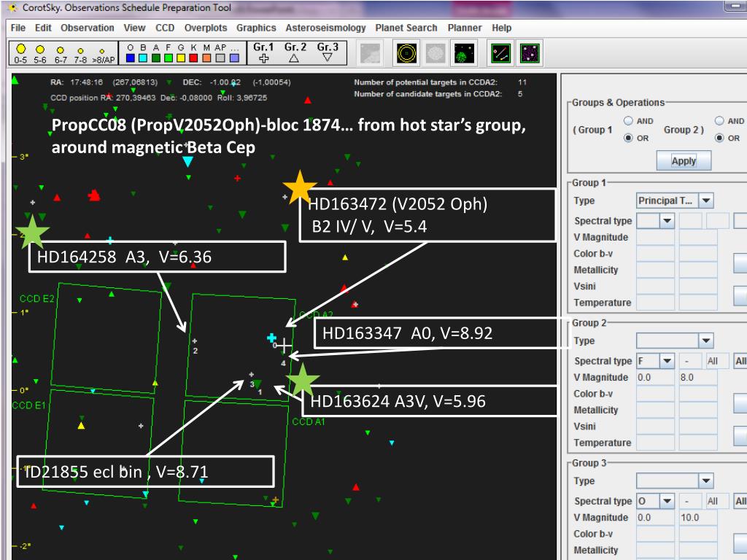Click Group 2 Vsini minimum field
Viewport: 747px width, 560px height.
click(x=655, y=426)
